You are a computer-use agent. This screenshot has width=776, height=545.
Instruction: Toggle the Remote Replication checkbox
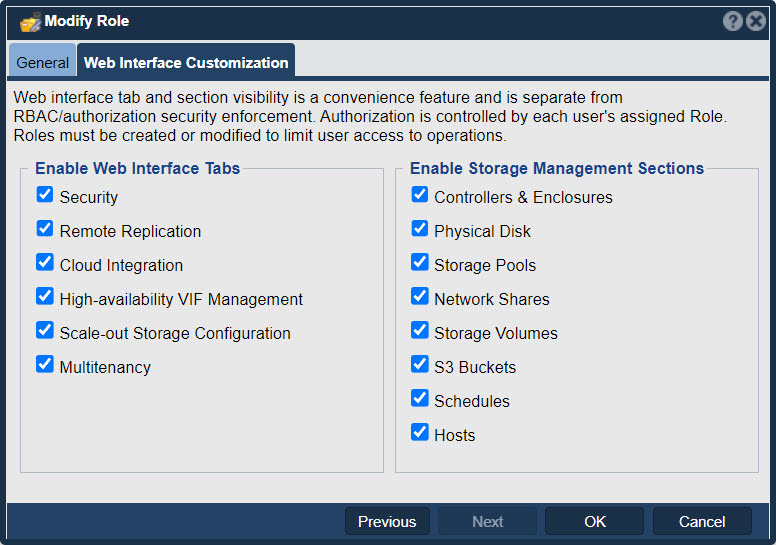(45, 229)
